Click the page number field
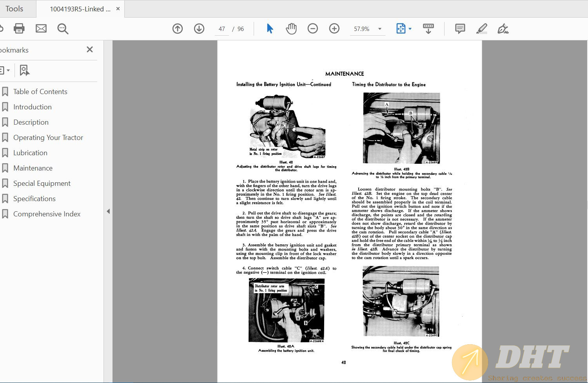Screen dimensions: 588x383 click(x=222, y=29)
